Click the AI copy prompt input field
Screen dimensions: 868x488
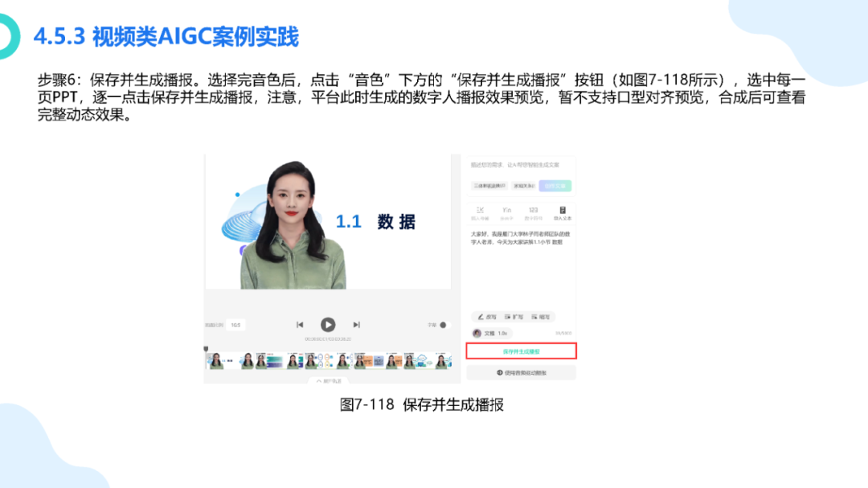(520, 165)
